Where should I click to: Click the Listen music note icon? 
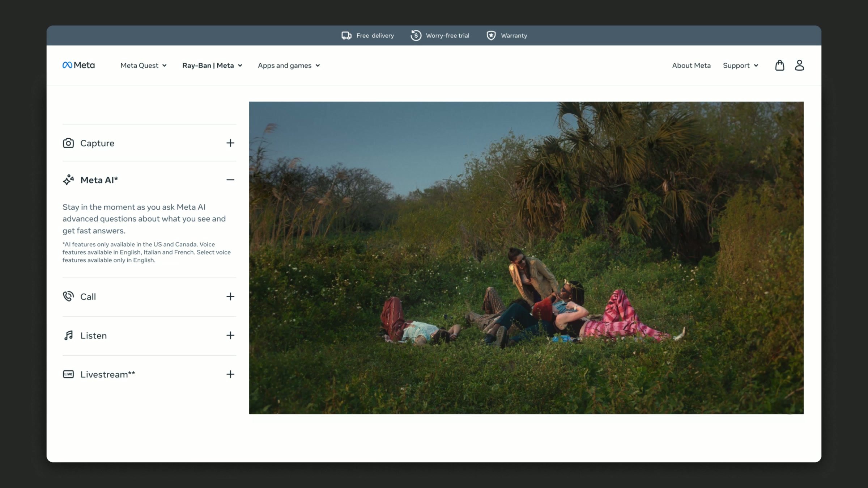click(68, 336)
